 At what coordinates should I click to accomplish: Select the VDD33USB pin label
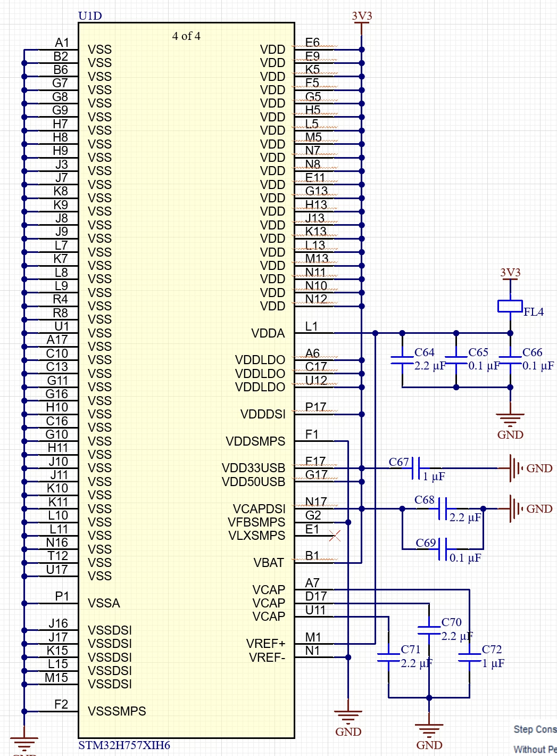[x=254, y=468]
